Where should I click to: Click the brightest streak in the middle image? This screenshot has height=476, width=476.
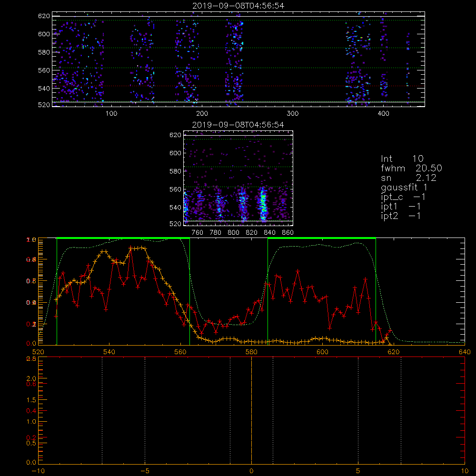pos(263,203)
